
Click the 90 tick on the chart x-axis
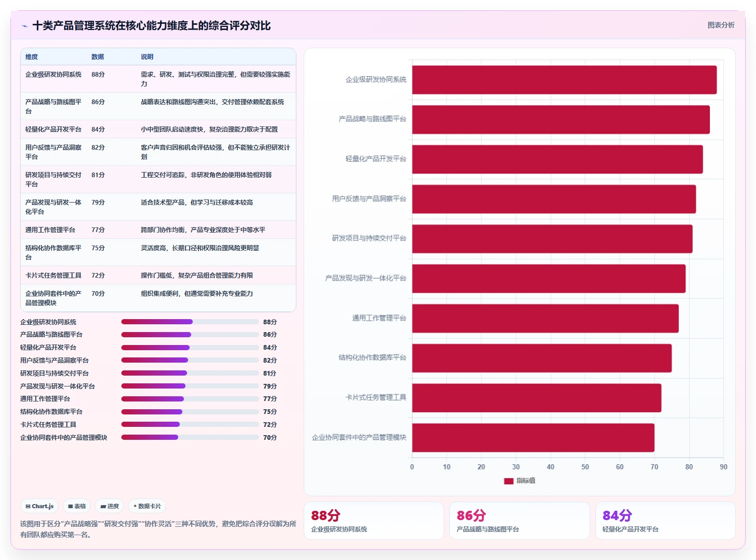pos(723,467)
